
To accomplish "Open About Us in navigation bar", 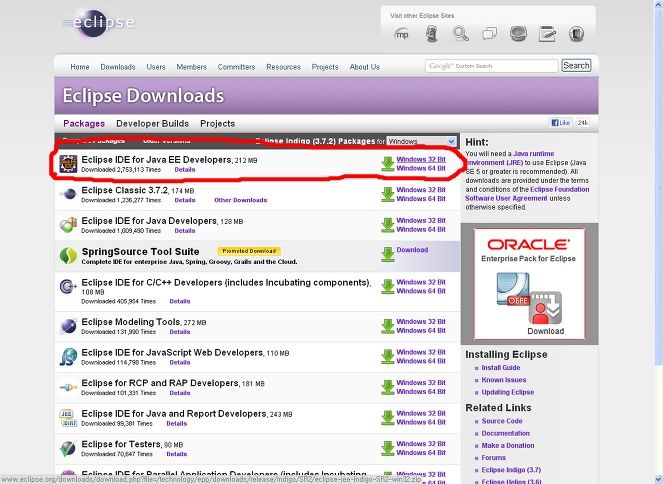I will [x=364, y=67].
